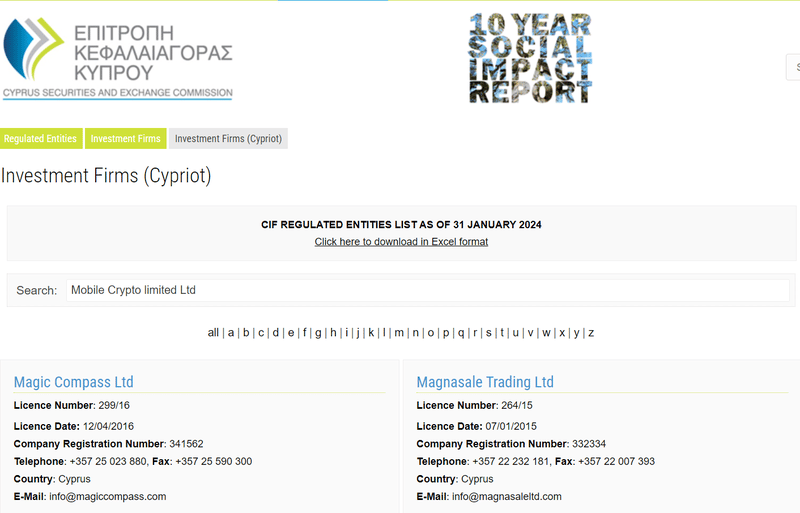This screenshot has width=800, height=513.
Task: Select fax number +357 25 590 300
Action: click(214, 461)
